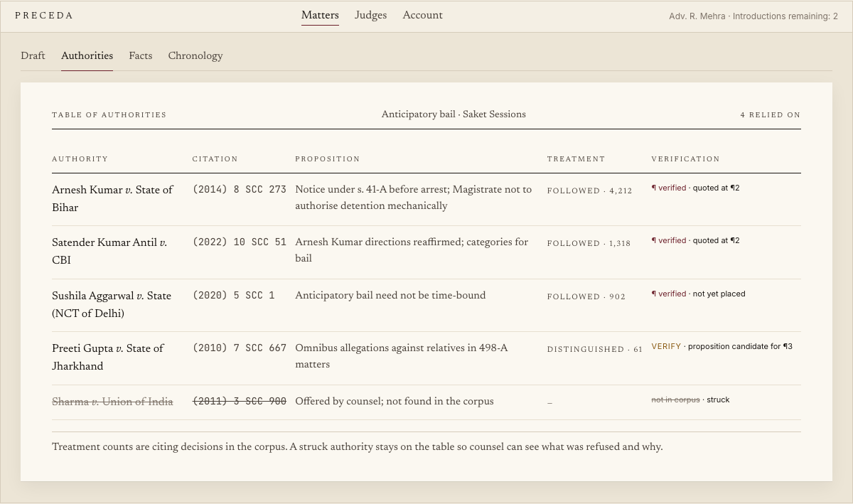This screenshot has width=853, height=504.
Task: Select the Authorities tab
Action: [87, 56]
